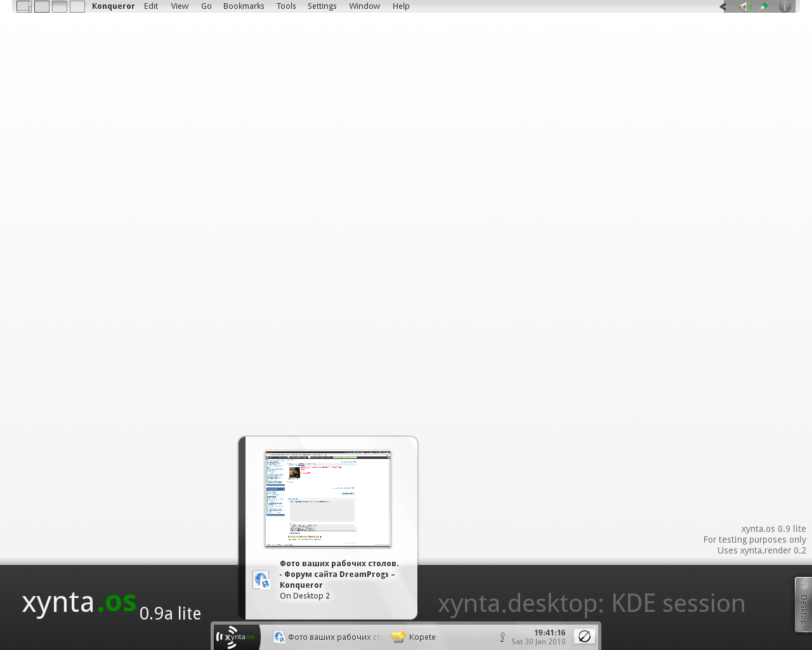Click the Konqueror window preview thumbnail

(328, 499)
